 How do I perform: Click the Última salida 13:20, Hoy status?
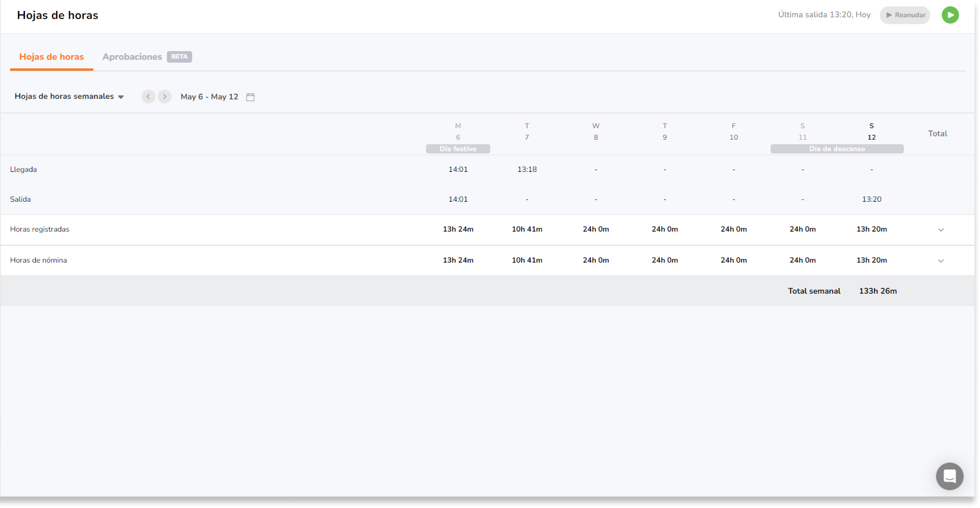pyautogui.click(x=824, y=14)
